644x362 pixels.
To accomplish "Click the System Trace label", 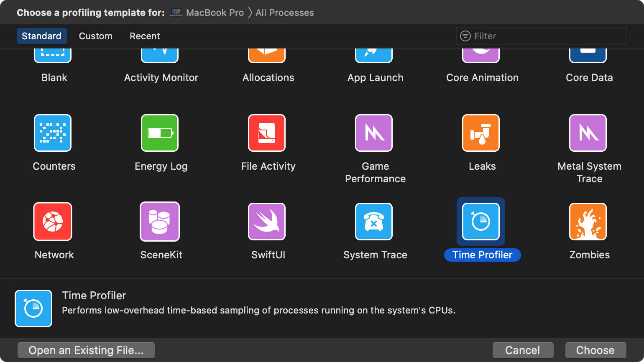I will point(376,255).
